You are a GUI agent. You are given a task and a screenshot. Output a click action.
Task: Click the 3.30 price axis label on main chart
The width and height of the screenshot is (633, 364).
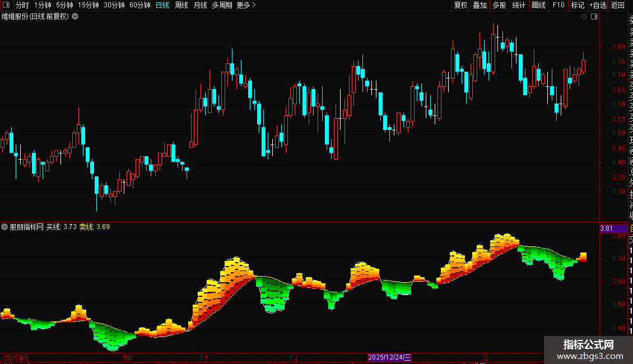[x=618, y=192]
